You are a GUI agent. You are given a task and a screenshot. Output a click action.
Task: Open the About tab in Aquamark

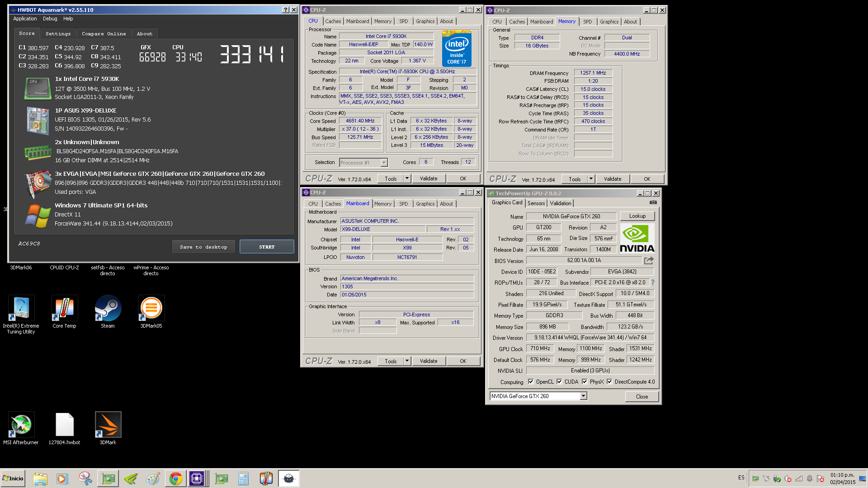(x=145, y=33)
